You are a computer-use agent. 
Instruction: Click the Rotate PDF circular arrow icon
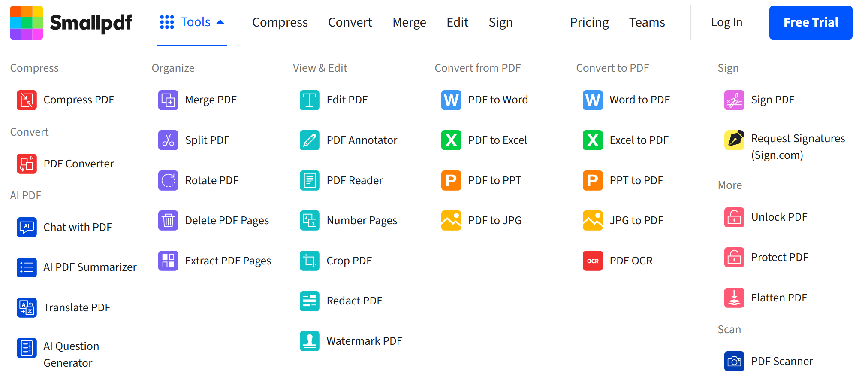168,180
